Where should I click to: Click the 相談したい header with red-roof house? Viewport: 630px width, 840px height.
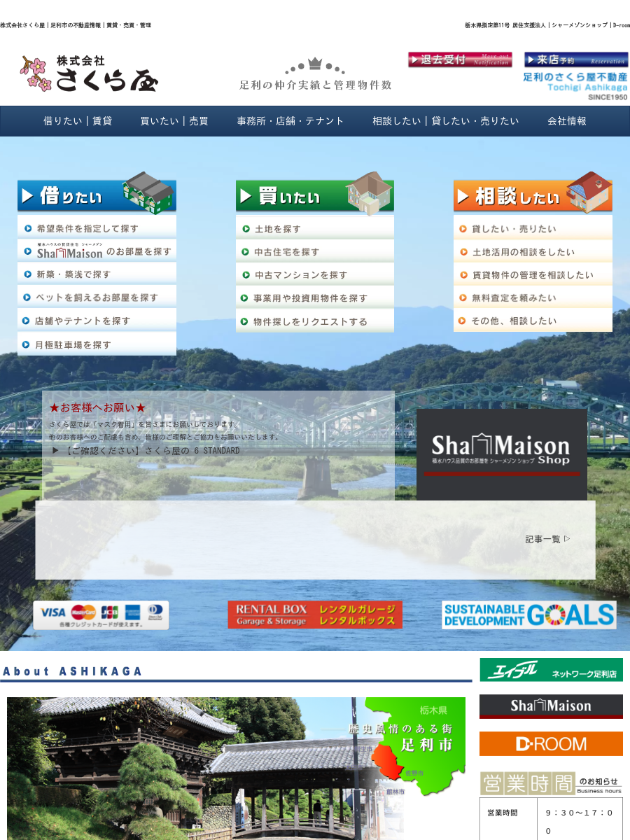533,192
